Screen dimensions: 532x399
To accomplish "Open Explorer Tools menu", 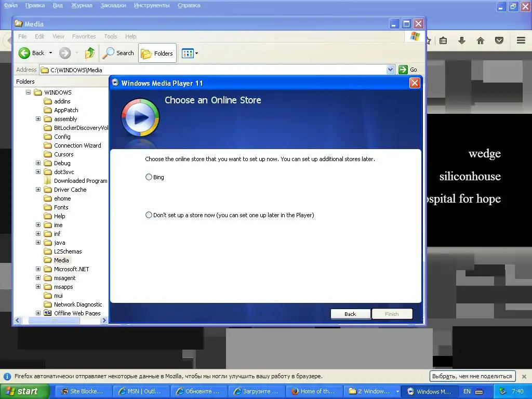I will 110,36.
